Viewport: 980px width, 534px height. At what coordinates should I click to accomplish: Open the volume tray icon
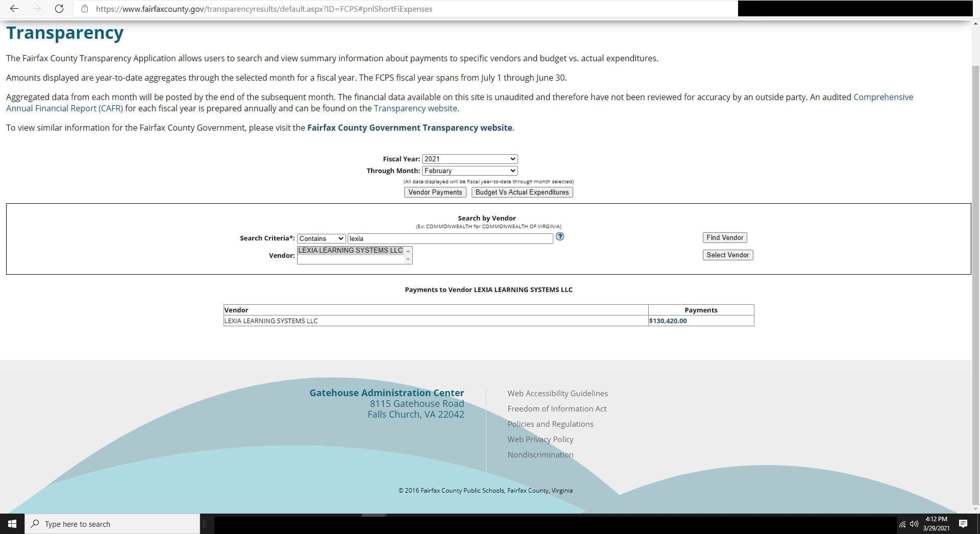pyautogui.click(x=914, y=524)
